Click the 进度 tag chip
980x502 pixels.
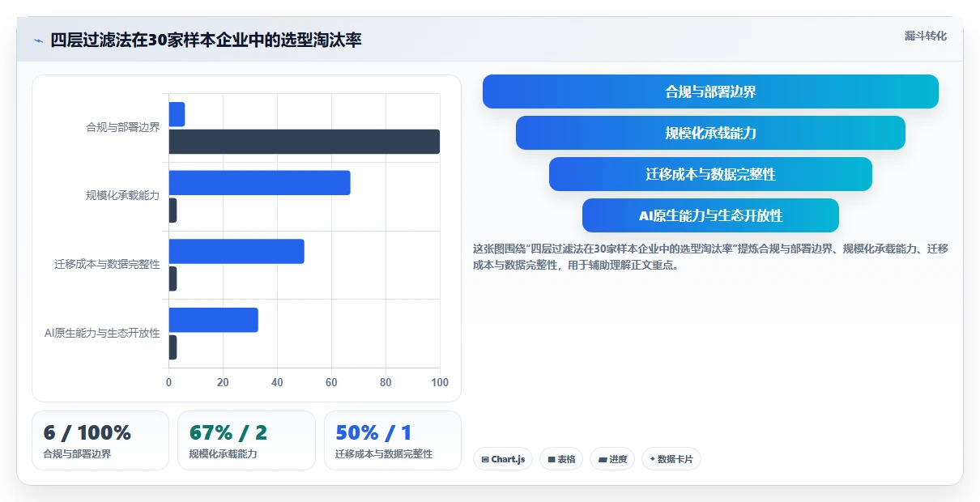[x=612, y=459]
